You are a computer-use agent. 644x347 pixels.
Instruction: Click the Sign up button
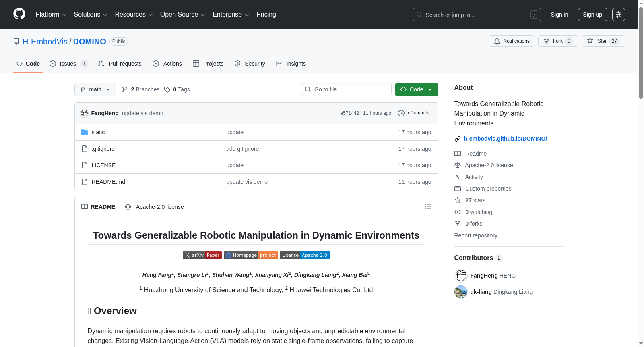pyautogui.click(x=592, y=15)
